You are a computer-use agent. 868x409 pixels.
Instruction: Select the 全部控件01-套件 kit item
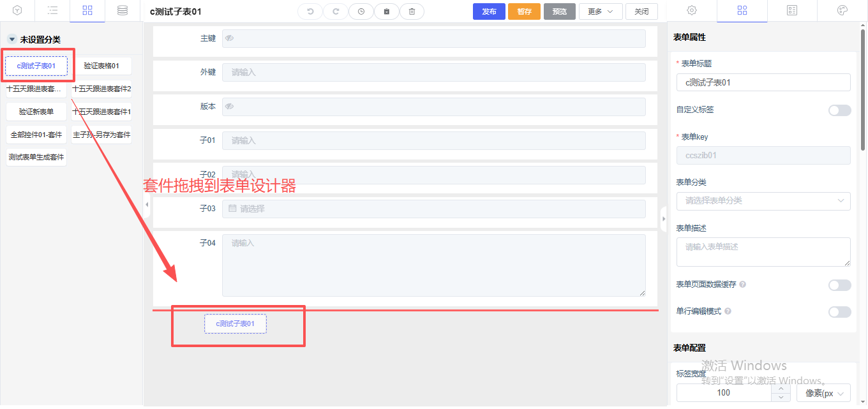36,135
